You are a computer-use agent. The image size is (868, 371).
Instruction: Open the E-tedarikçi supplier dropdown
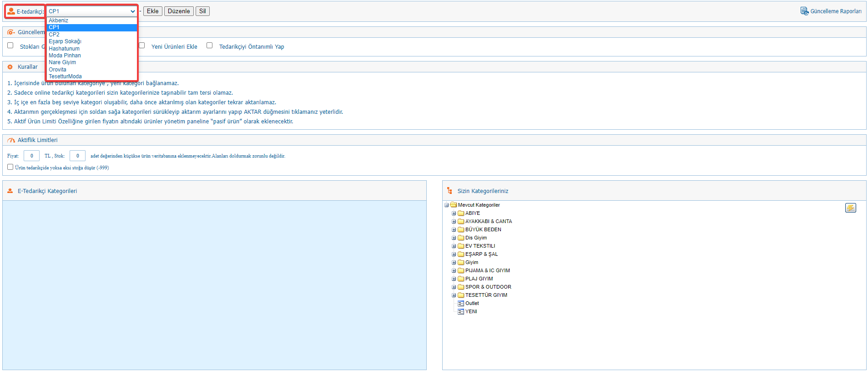pos(92,11)
